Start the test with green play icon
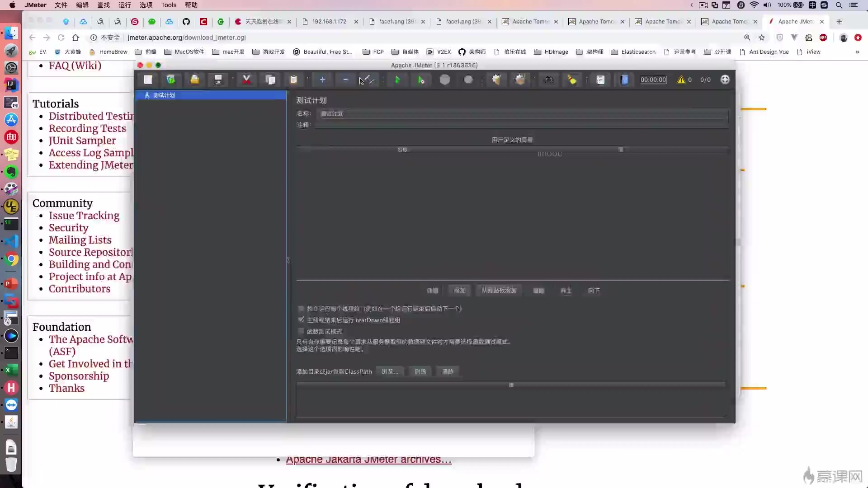 pos(397,80)
